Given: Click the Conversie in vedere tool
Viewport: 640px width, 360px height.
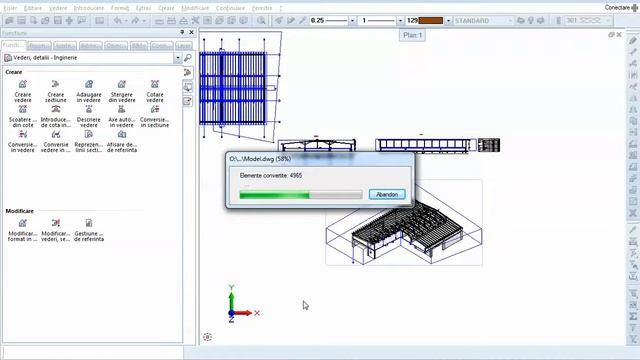Looking at the screenshot, I should pos(23,141).
